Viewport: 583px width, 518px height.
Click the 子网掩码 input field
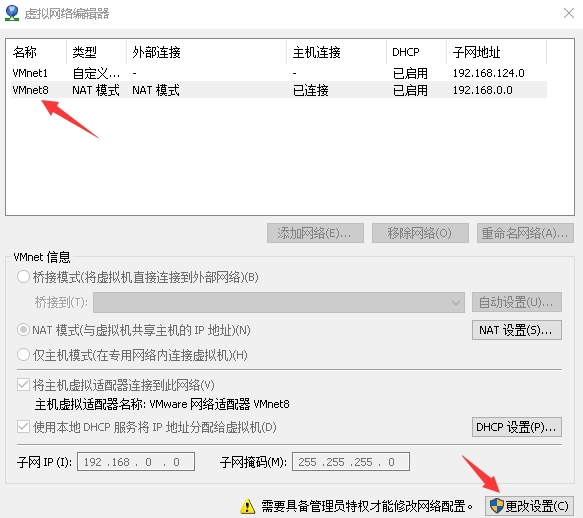point(351,462)
